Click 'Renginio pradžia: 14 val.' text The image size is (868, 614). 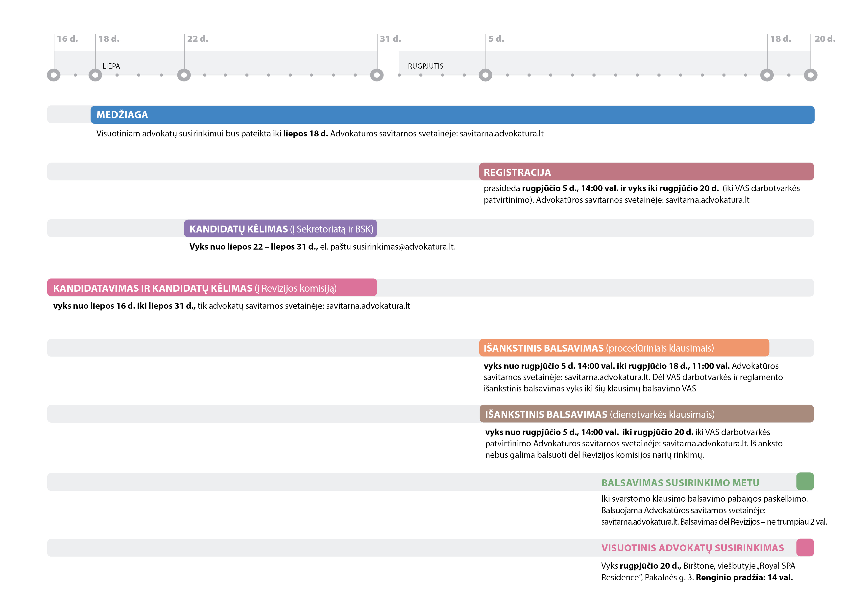coord(744,577)
